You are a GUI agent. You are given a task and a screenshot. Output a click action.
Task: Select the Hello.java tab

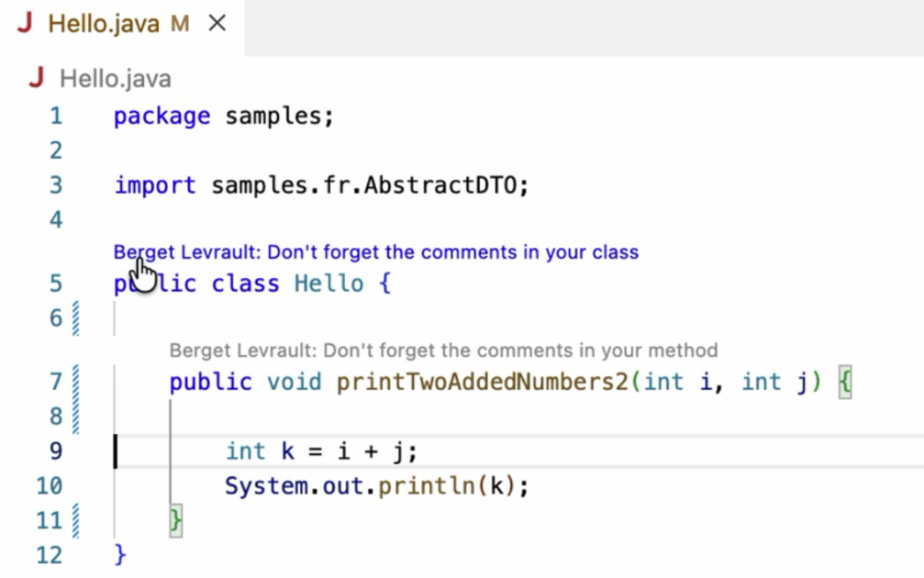coord(104,24)
